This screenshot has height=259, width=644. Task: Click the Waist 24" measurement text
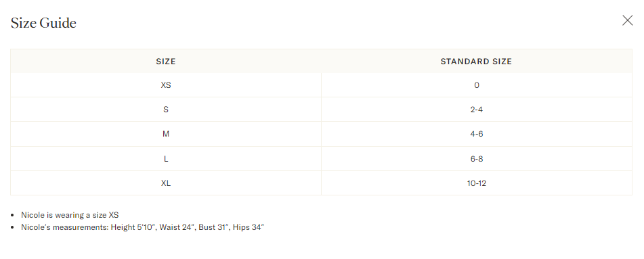pyautogui.click(x=177, y=227)
